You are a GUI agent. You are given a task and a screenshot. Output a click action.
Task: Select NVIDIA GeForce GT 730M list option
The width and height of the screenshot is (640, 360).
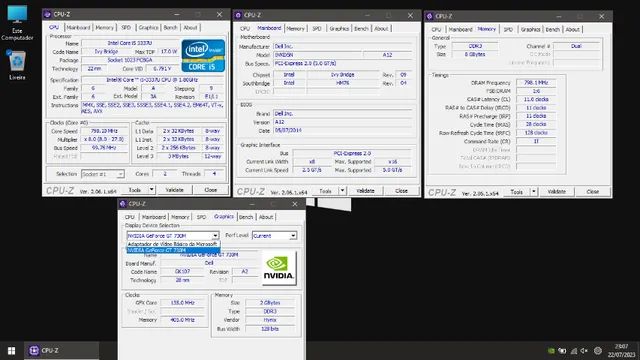tap(173, 250)
